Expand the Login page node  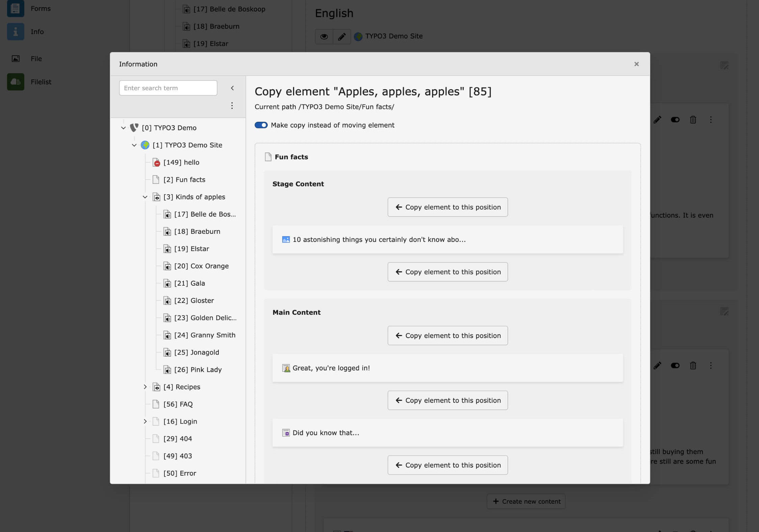[145, 421]
